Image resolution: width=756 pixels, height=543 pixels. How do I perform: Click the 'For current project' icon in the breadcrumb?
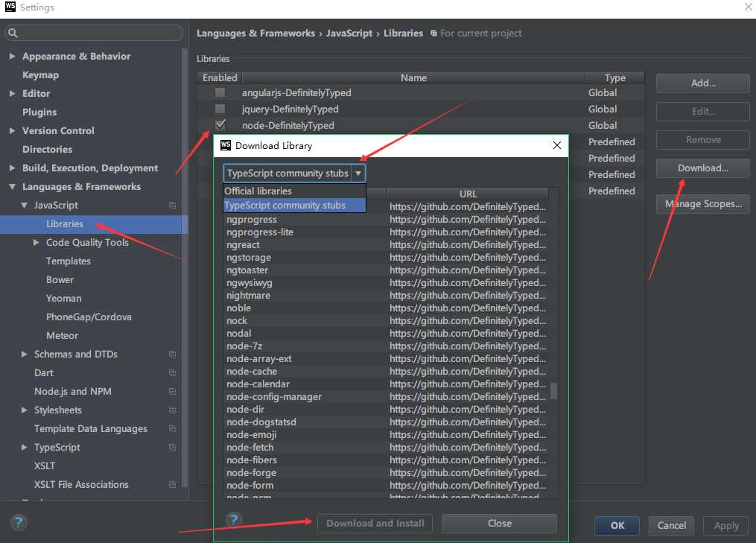[434, 34]
